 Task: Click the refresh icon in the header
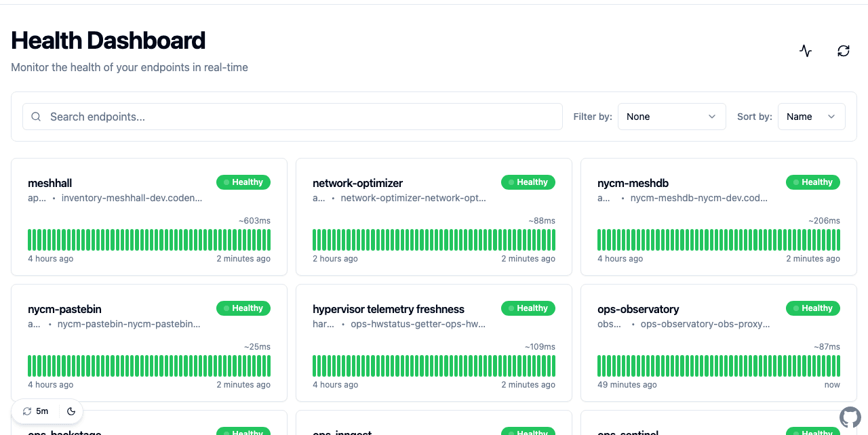tap(844, 51)
